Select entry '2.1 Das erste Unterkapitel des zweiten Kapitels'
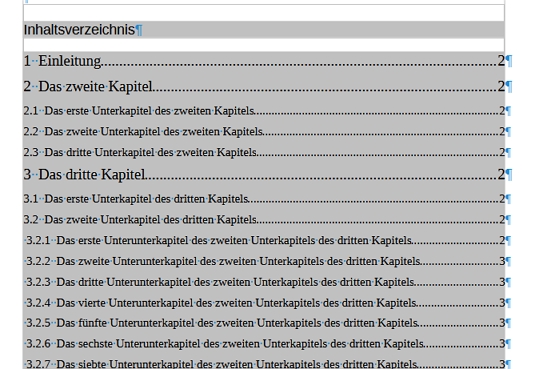 (264, 111)
